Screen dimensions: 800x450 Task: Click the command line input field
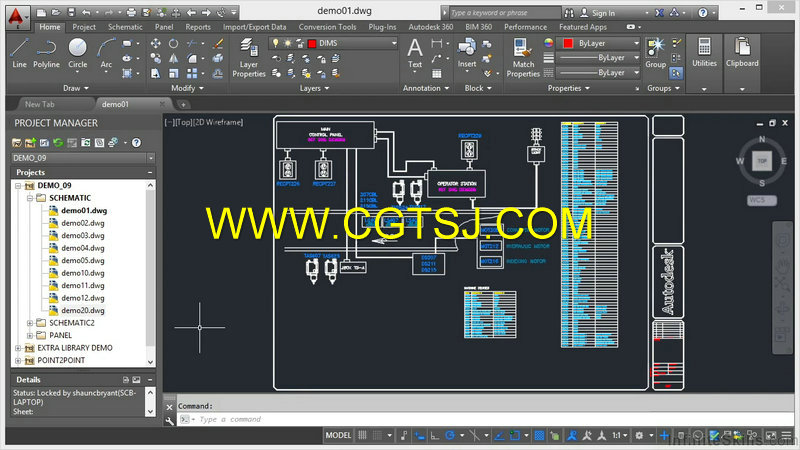(x=485, y=419)
